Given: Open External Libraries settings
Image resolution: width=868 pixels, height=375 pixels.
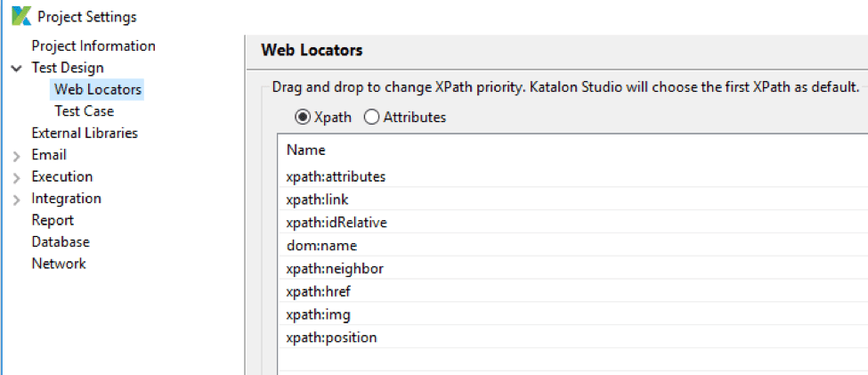Looking at the screenshot, I should (85, 133).
